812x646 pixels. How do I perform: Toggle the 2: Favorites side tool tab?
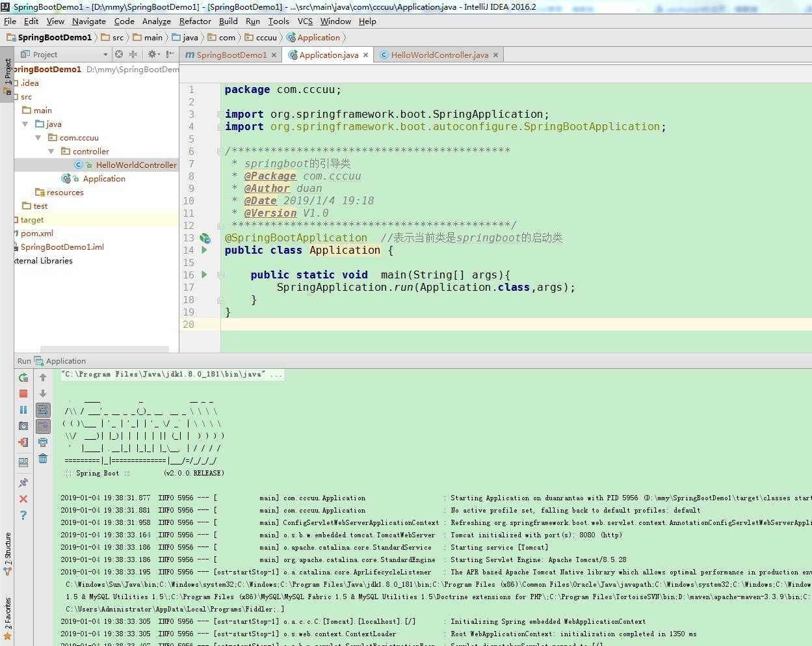click(7, 619)
